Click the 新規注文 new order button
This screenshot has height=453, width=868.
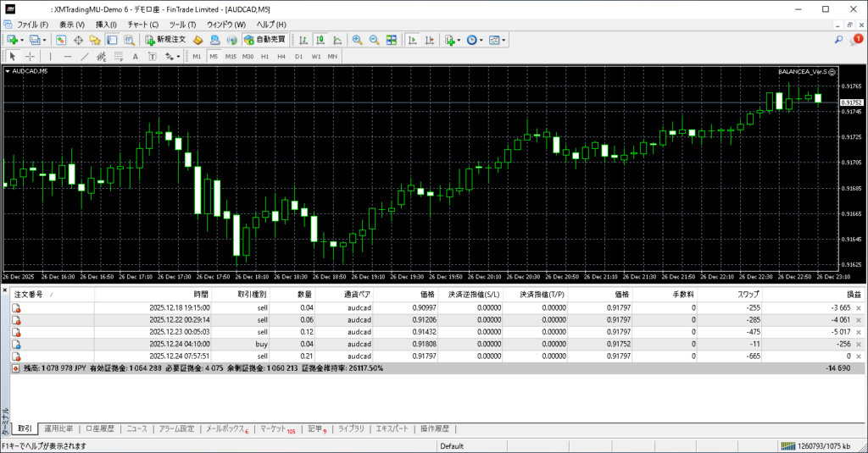click(x=164, y=40)
